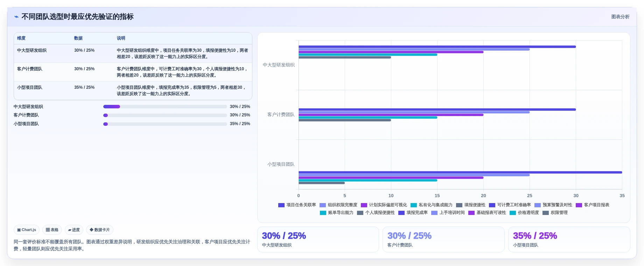
Task: Toggle the 客户项目报表 legend entry
Action: coord(593,205)
